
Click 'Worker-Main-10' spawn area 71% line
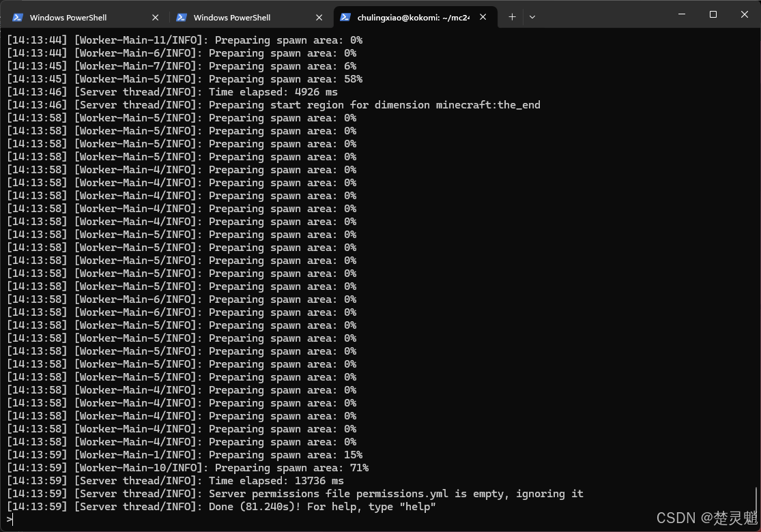[188, 468]
